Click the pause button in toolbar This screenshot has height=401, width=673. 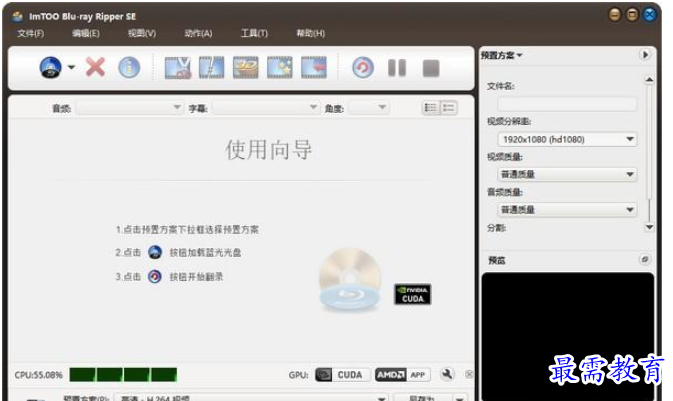(397, 68)
